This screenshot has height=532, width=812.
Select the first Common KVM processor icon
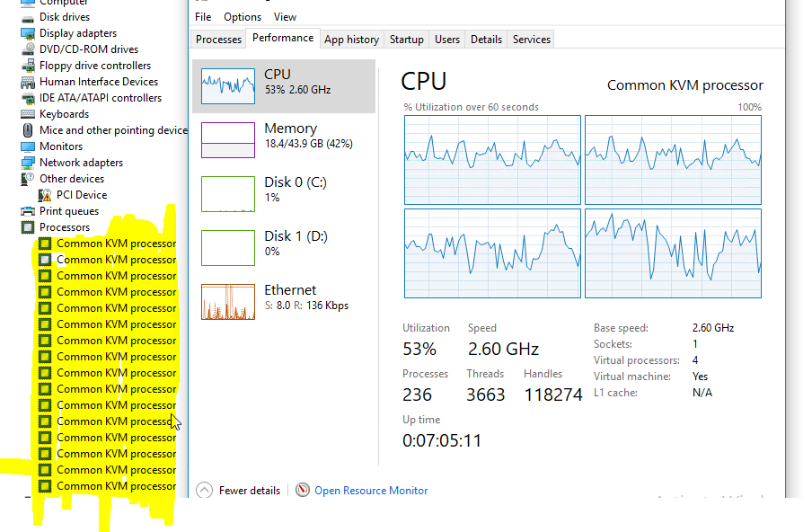point(47,243)
